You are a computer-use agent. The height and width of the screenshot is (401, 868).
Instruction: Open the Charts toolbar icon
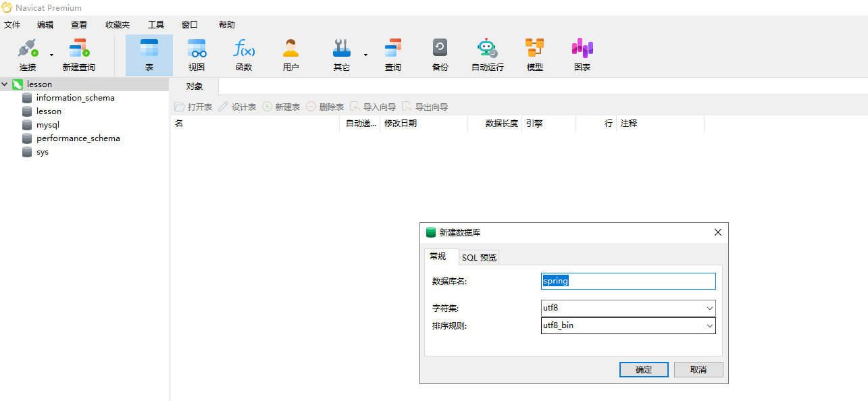point(582,55)
